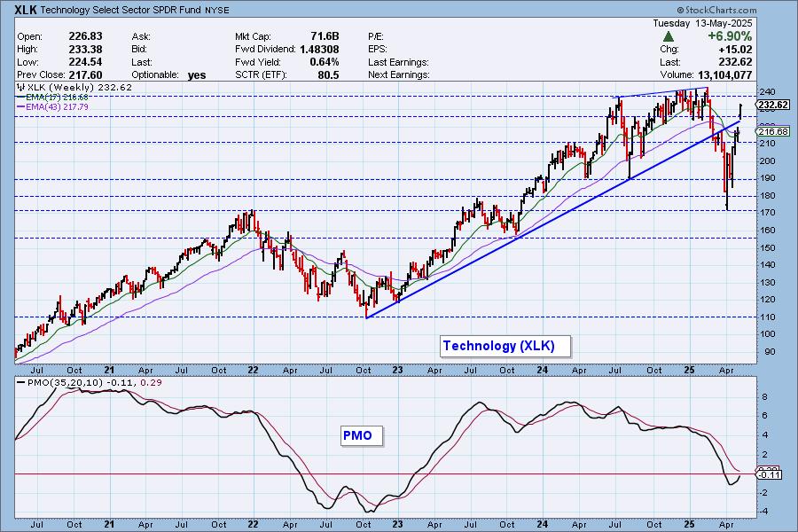Click the NYSE exchange label
The width and height of the screenshot is (798, 532).
pos(217,10)
